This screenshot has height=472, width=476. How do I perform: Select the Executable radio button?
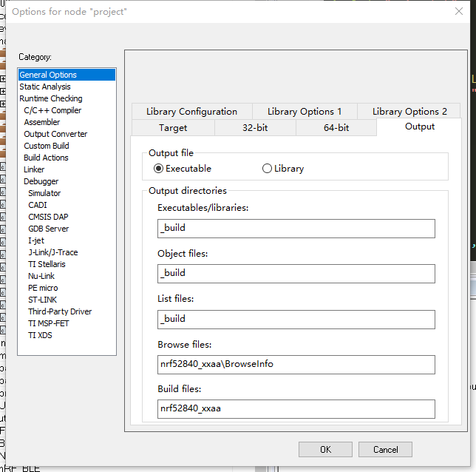pos(159,169)
